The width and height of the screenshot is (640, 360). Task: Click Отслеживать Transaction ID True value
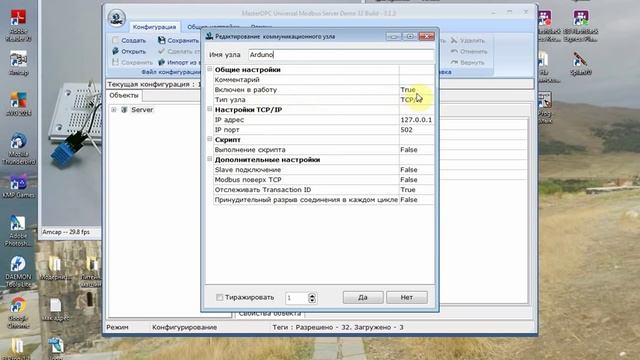click(416, 190)
